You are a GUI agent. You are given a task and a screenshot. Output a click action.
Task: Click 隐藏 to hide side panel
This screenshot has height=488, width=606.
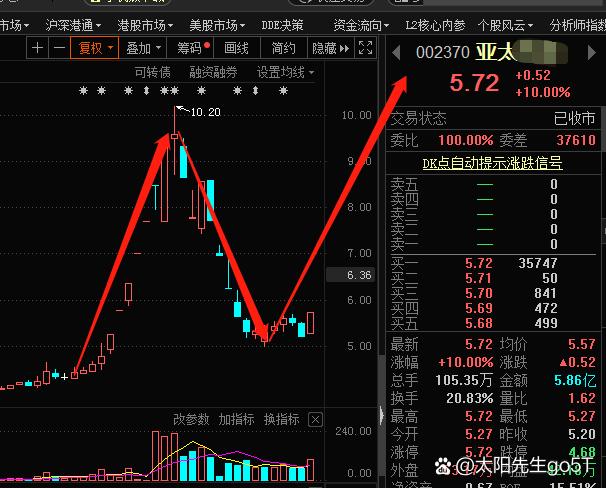(330, 48)
